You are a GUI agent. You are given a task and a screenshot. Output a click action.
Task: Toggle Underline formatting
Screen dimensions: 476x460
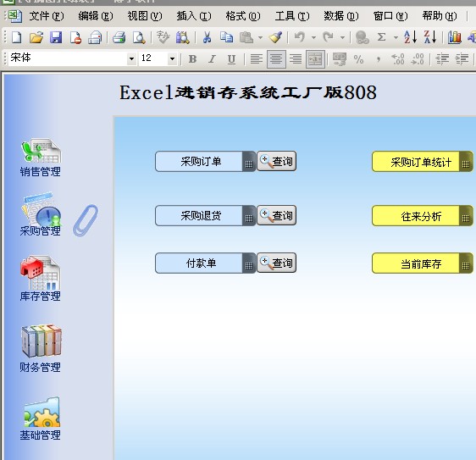tap(231, 59)
